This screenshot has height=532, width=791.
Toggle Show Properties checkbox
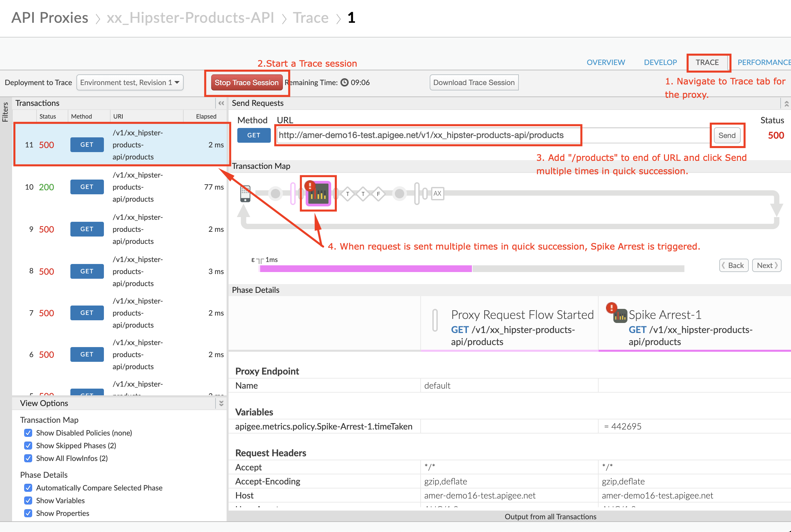click(x=28, y=513)
